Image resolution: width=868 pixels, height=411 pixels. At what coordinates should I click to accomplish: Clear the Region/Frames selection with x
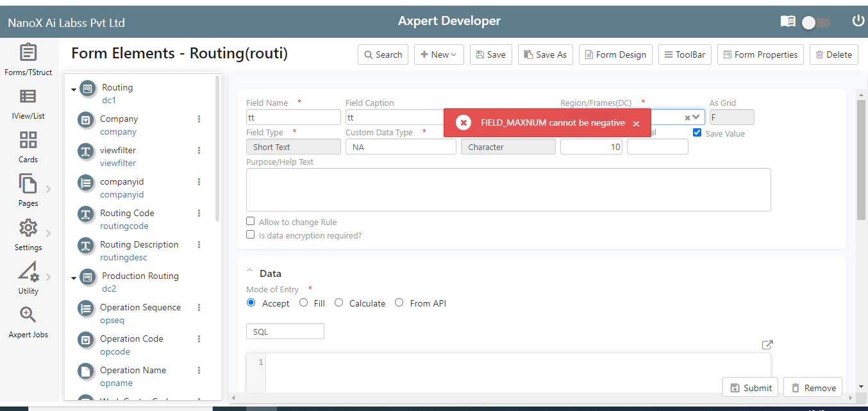(687, 117)
